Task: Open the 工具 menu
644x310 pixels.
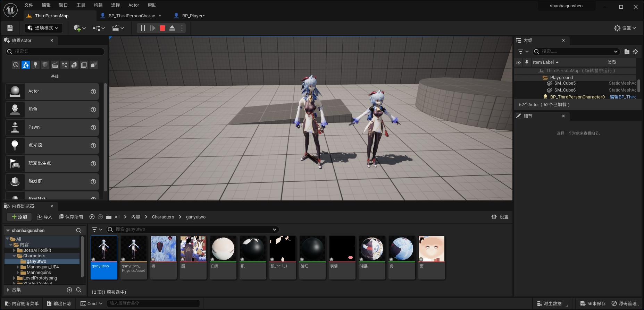Action: click(81, 5)
